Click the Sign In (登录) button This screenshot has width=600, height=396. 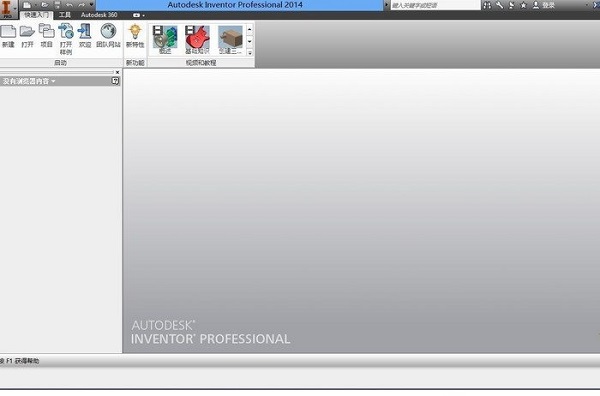545,5
